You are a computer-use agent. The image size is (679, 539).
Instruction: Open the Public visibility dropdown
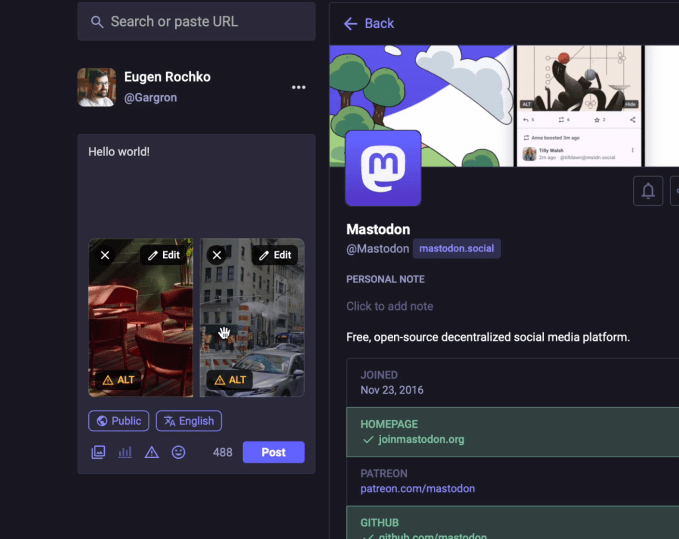(x=119, y=421)
